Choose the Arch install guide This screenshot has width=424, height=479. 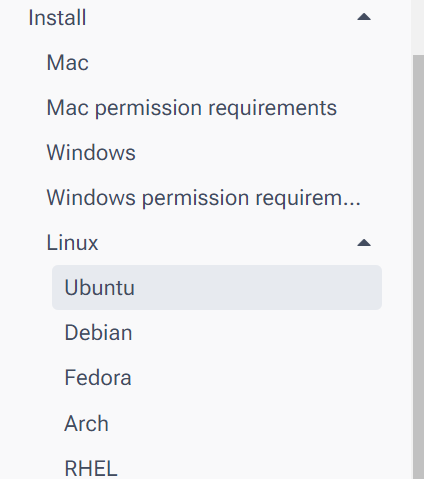[86, 423]
